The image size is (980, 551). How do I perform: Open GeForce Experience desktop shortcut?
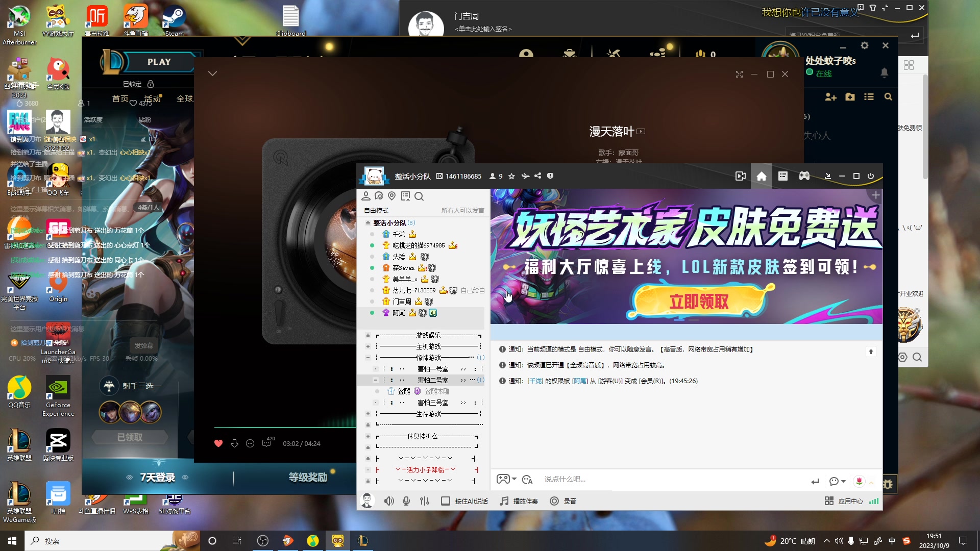[58, 396]
